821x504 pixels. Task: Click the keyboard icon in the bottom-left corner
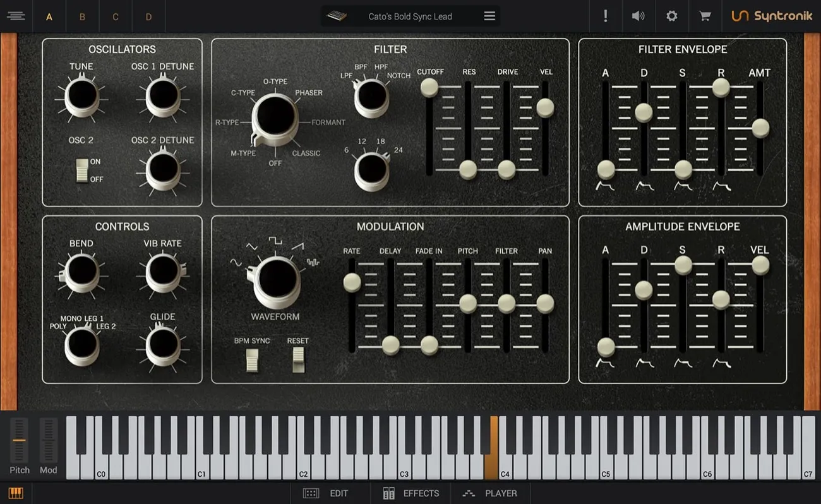(x=17, y=492)
